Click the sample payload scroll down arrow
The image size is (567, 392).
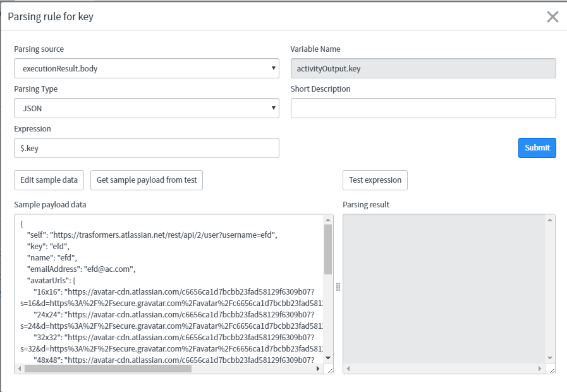click(x=328, y=358)
